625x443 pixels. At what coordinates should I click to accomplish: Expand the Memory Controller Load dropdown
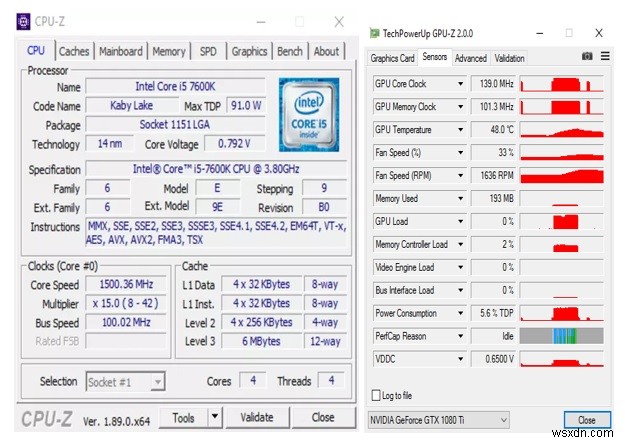click(x=460, y=244)
